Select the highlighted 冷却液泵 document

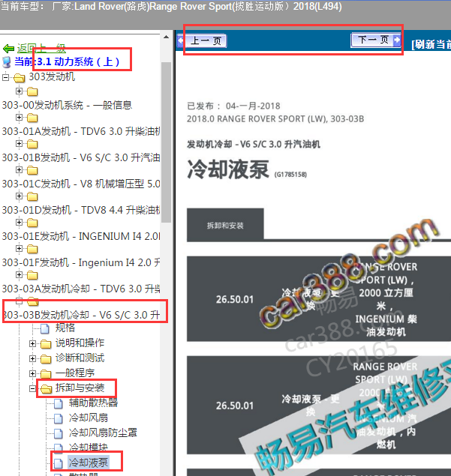click(89, 463)
